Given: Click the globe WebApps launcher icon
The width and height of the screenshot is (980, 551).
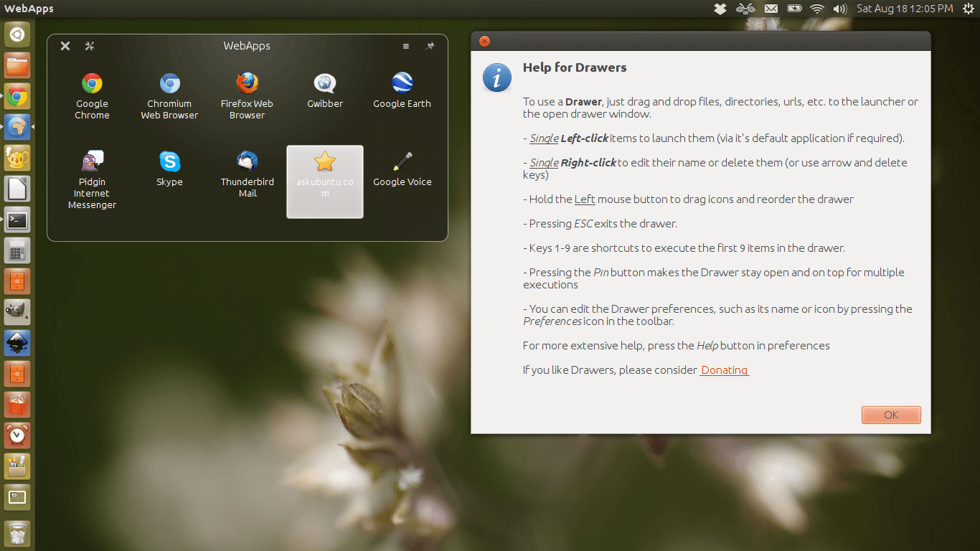Looking at the screenshot, I should click(17, 127).
